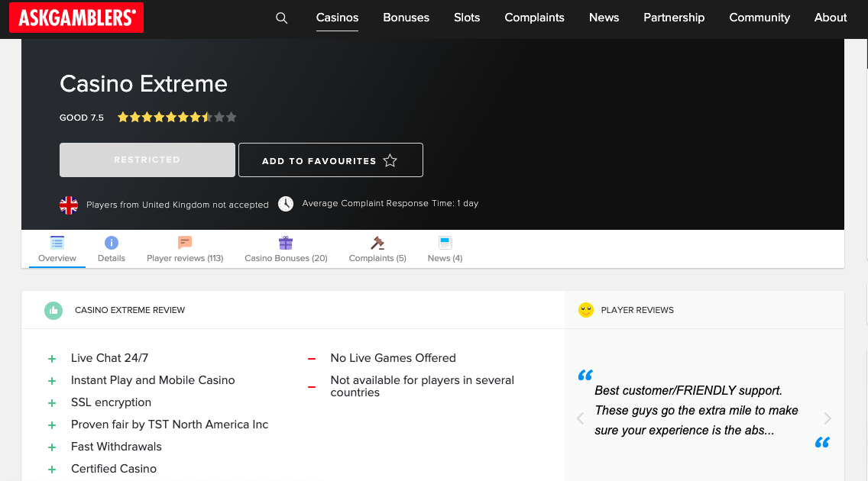Click the blue Details info icon

(112, 243)
